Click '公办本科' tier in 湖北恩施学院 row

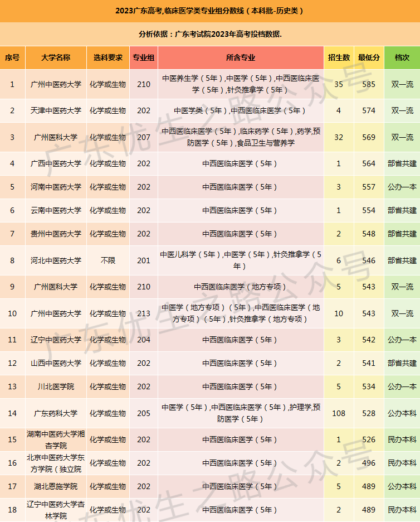402,486
